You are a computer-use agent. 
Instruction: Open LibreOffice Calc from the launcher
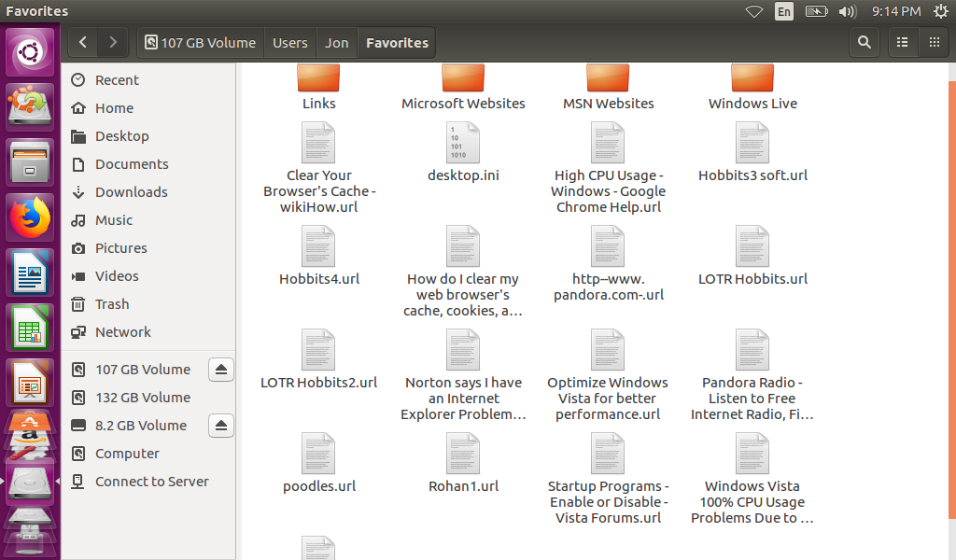pos(32,329)
